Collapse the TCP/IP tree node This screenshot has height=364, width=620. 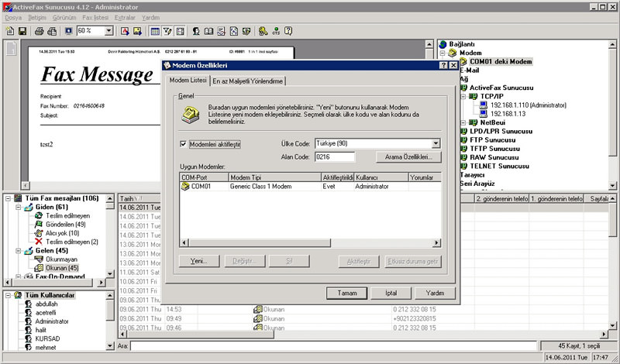coord(463,97)
